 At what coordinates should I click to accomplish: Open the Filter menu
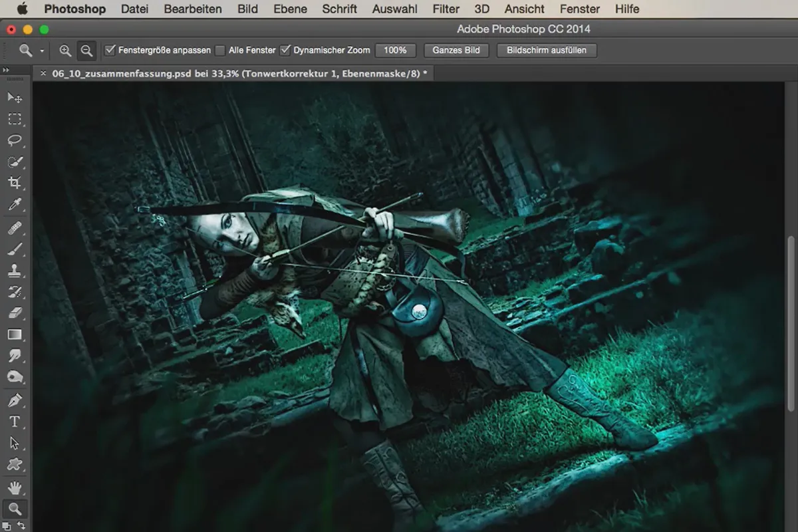point(446,9)
